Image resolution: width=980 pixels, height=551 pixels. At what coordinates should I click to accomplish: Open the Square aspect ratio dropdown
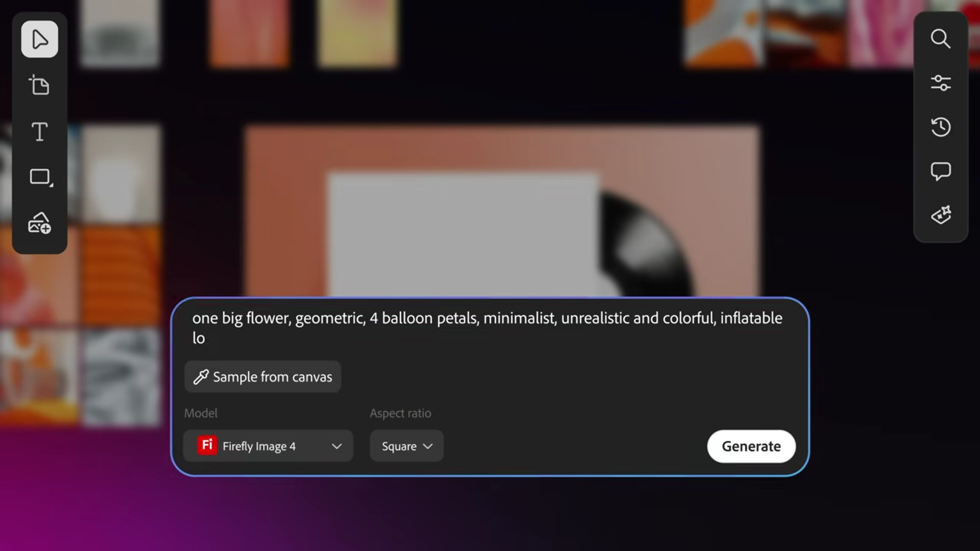pos(407,446)
